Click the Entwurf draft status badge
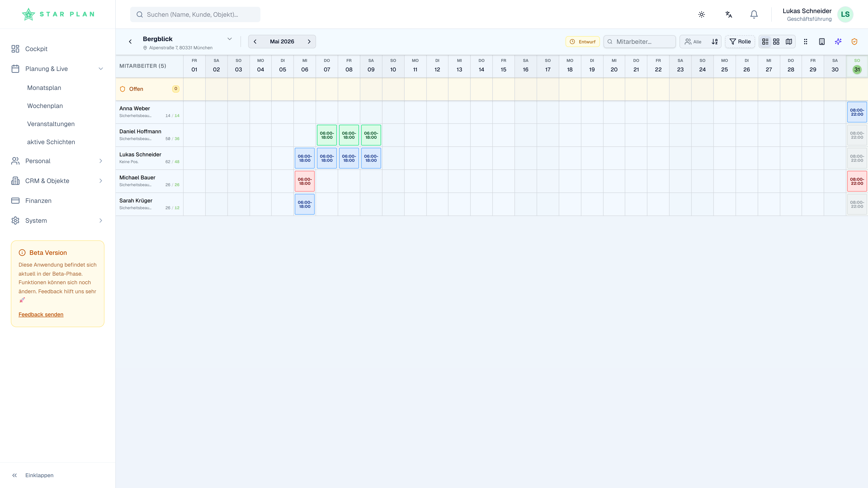Screen dimensions: 868x488 pyautogui.click(x=583, y=42)
